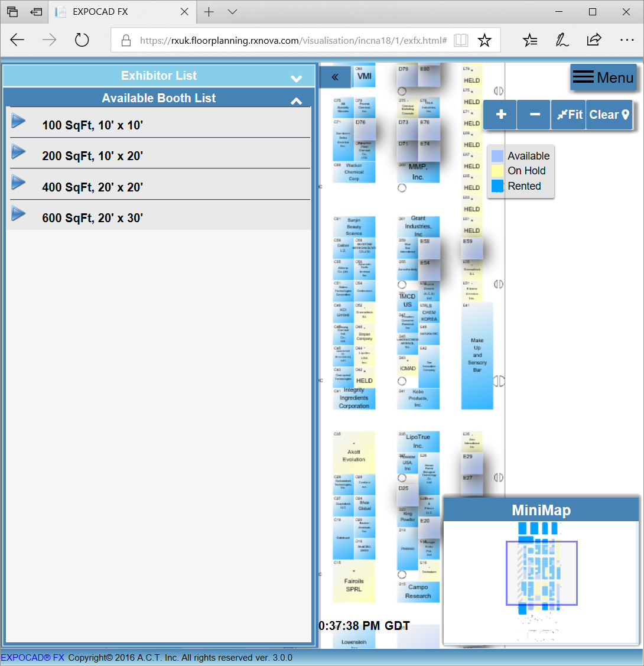Open the new tab button
The image size is (644, 666).
pyautogui.click(x=209, y=12)
